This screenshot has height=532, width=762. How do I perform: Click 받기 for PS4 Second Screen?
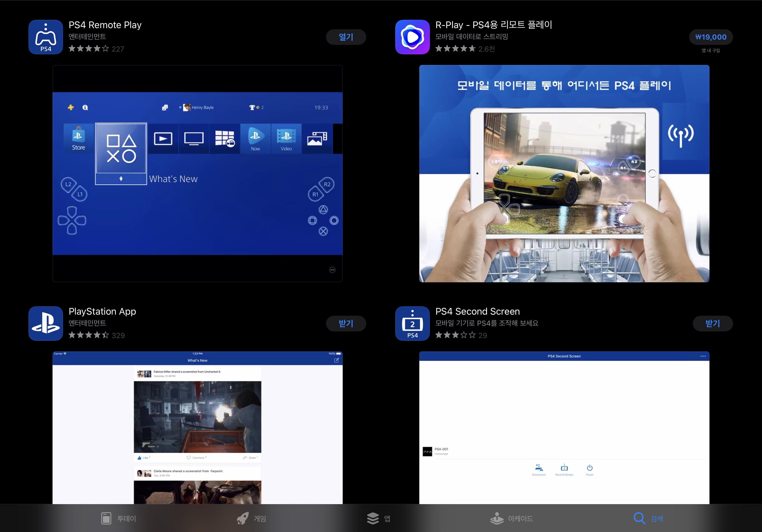[x=713, y=323]
